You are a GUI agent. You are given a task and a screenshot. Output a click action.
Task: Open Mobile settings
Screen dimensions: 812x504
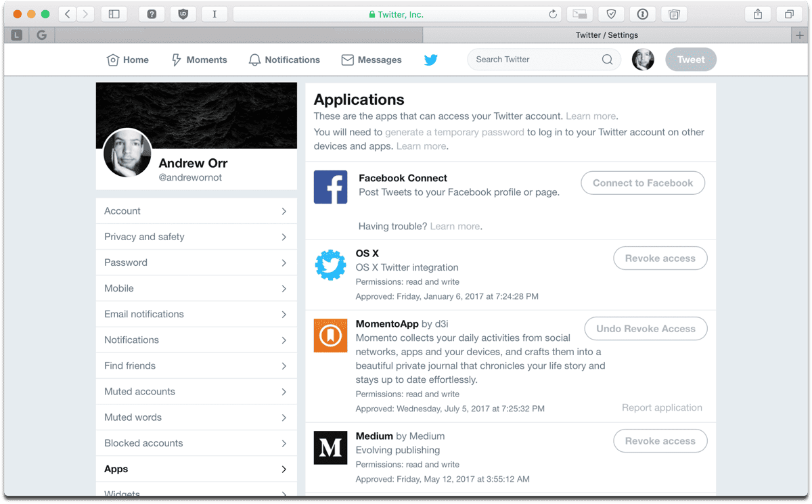point(196,288)
